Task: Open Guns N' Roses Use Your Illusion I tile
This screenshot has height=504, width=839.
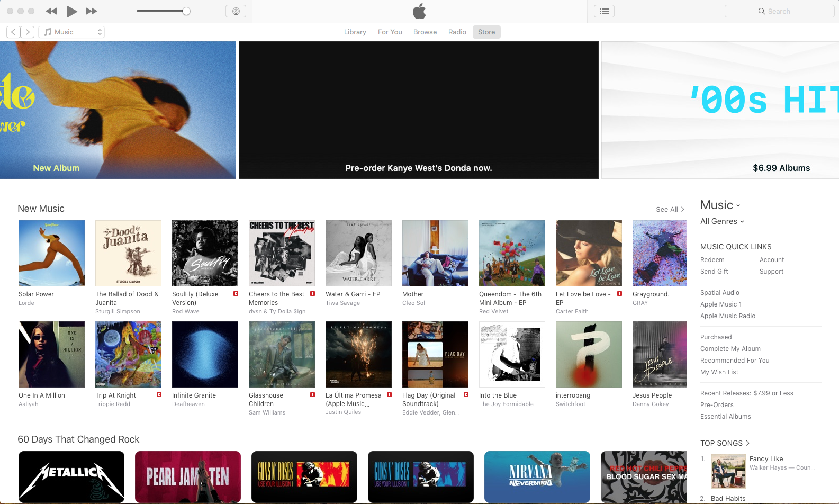Action: pyautogui.click(x=304, y=477)
